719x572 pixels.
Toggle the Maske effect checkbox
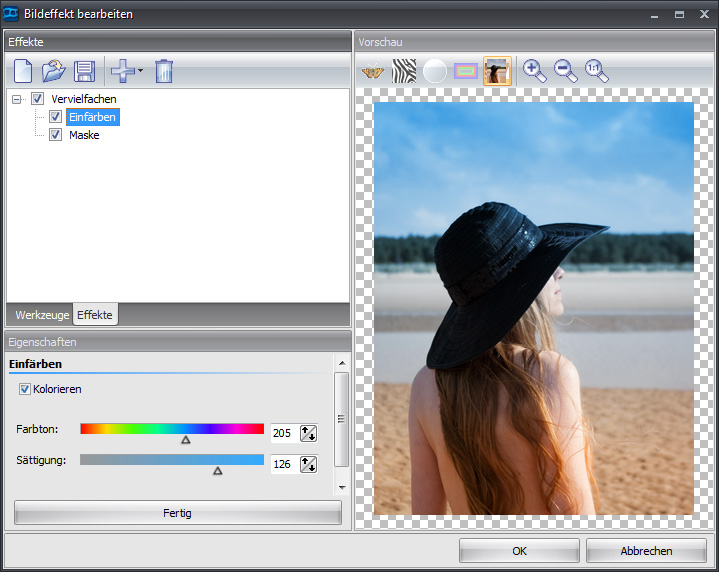(x=56, y=135)
